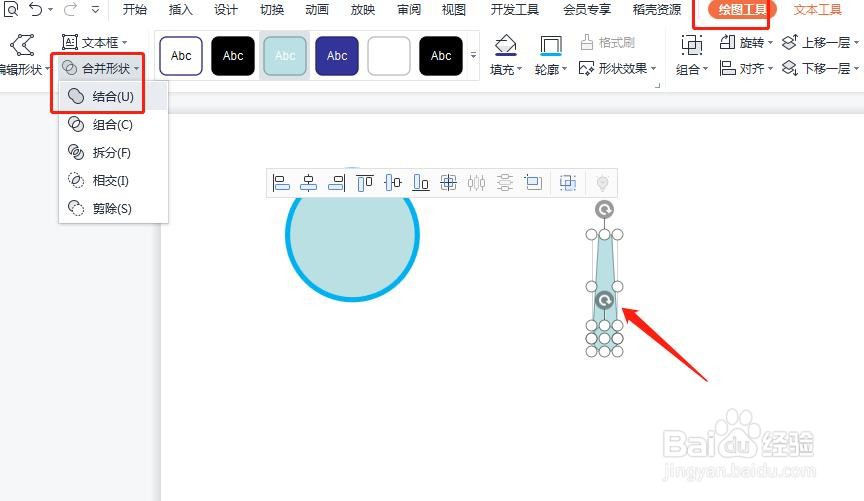The width and height of the screenshot is (864, 501).
Task: Align vertical middle in floating toolbar
Action: [392, 182]
